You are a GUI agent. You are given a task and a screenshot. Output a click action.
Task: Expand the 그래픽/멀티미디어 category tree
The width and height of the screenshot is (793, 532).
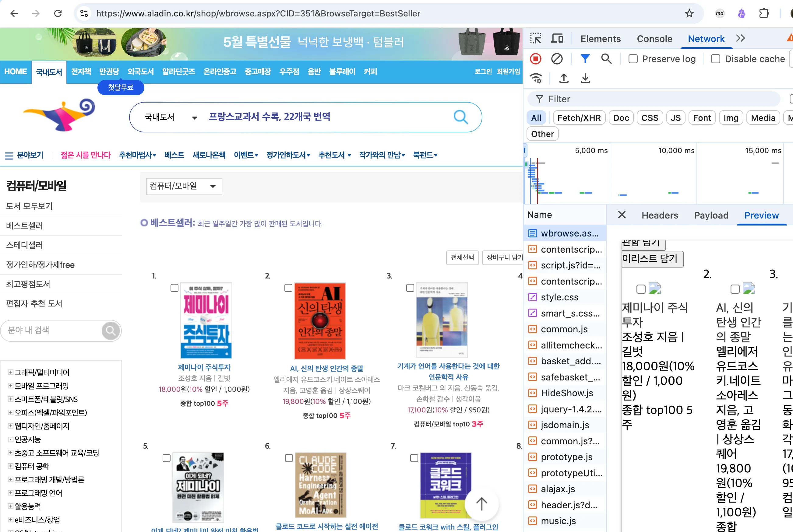click(11, 372)
